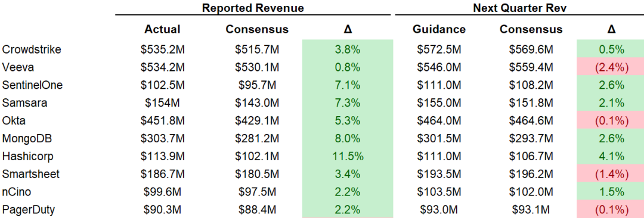Select the MongoDB row label
This screenshot has height=218, width=644.
tap(26, 138)
